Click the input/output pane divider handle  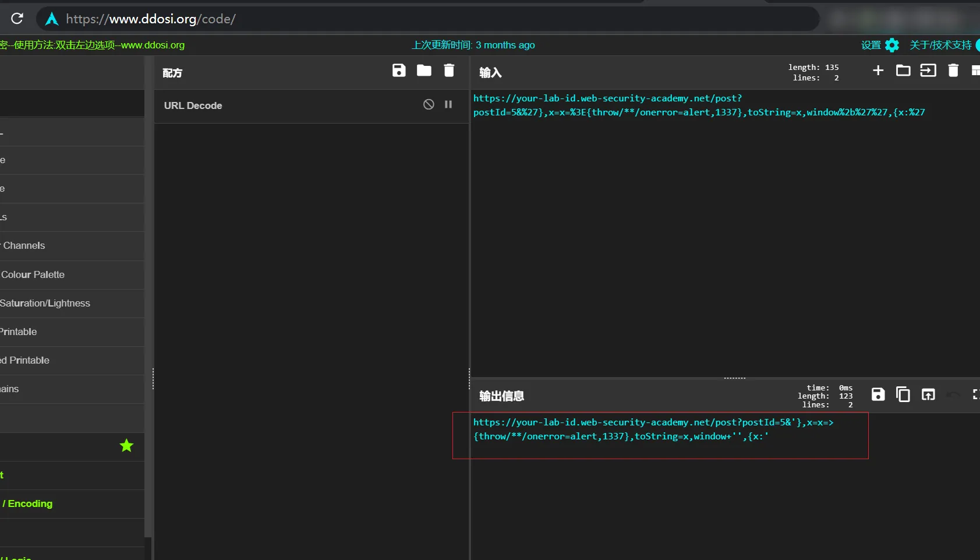click(x=734, y=378)
